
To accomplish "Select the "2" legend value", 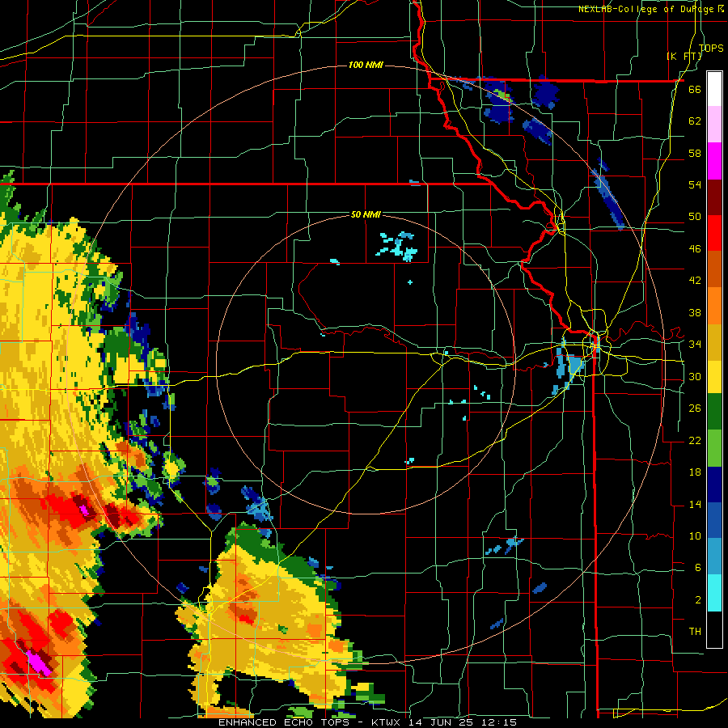I will click(x=698, y=599).
